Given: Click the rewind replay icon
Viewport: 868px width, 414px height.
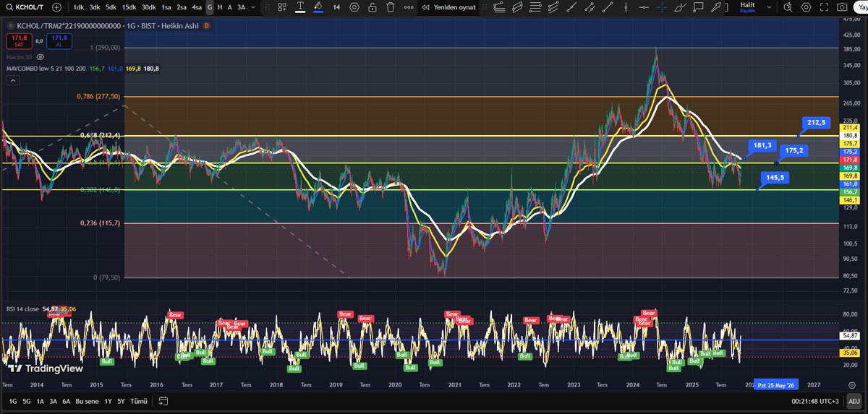Looking at the screenshot, I should (x=425, y=7).
